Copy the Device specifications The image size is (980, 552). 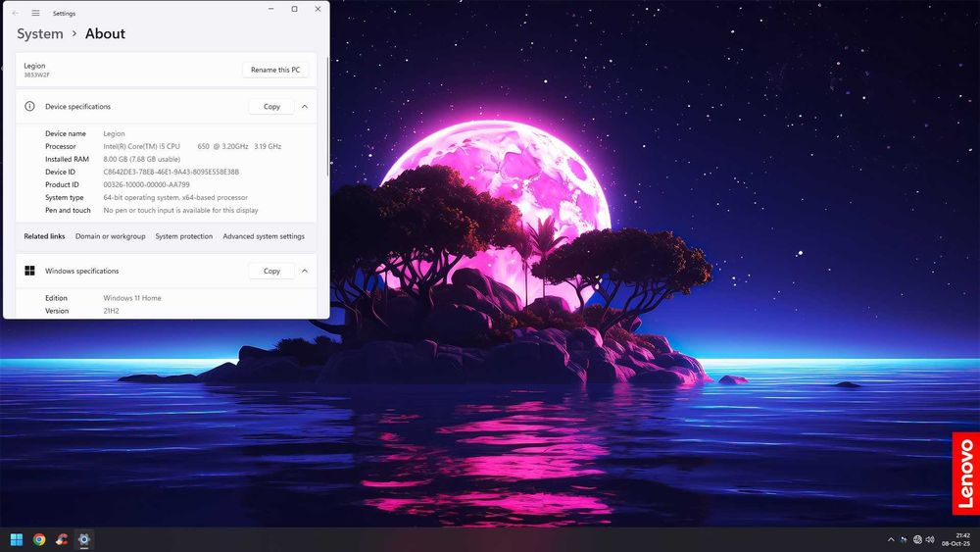coord(271,106)
